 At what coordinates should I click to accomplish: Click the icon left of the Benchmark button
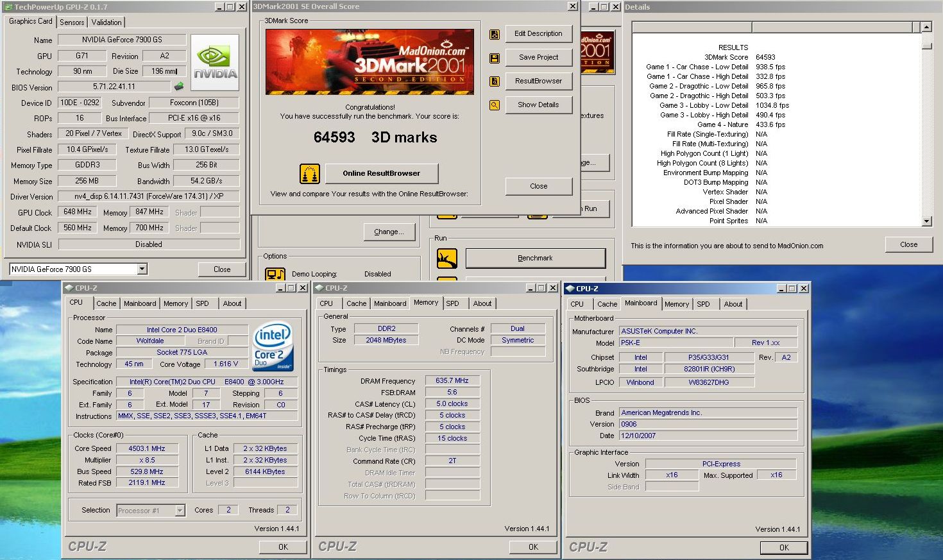(447, 259)
